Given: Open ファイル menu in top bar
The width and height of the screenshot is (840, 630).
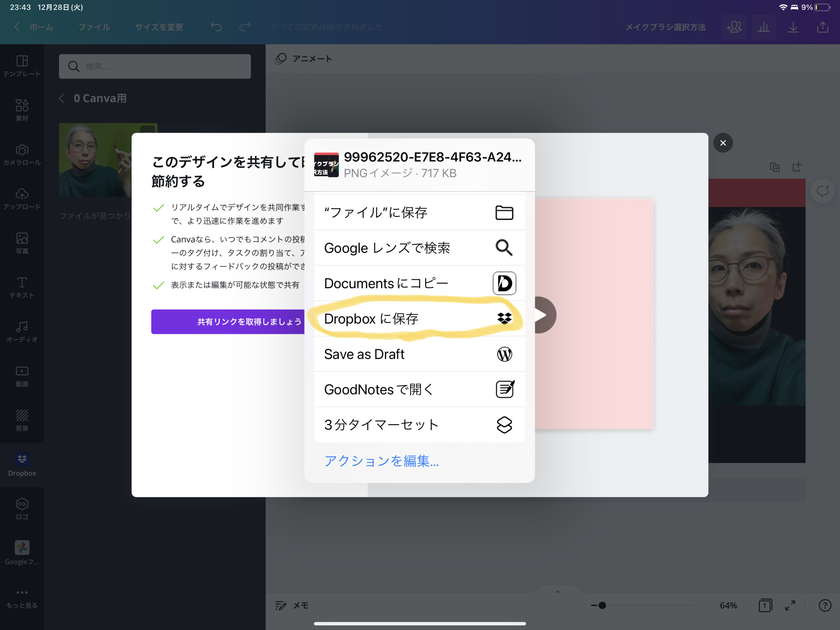Looking at the screenshot, I should tap(94, 27).
